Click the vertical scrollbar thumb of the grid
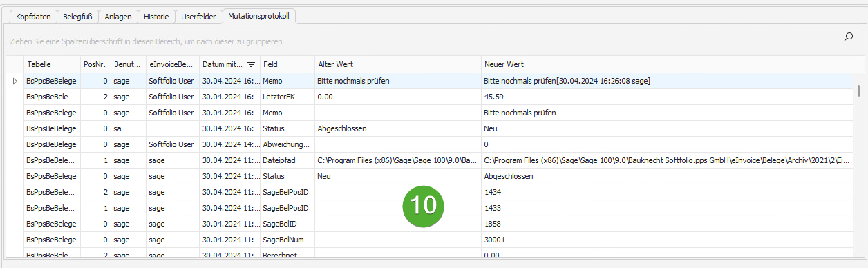Screen dimensions: 868x268 click(x=859, y=90)
